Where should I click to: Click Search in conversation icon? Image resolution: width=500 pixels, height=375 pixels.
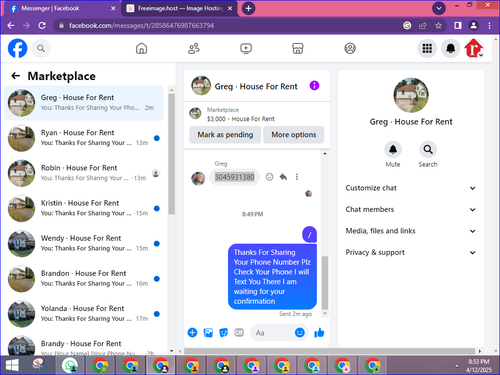click(428, 149)
